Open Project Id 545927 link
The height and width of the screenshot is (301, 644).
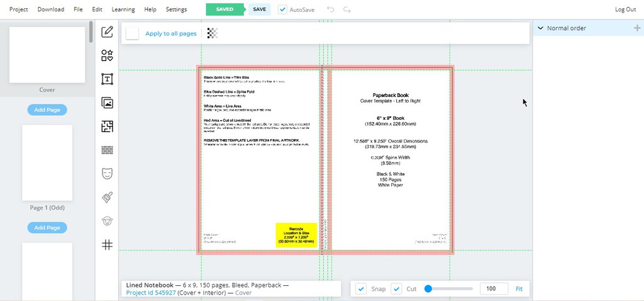(x=151, y=293)
